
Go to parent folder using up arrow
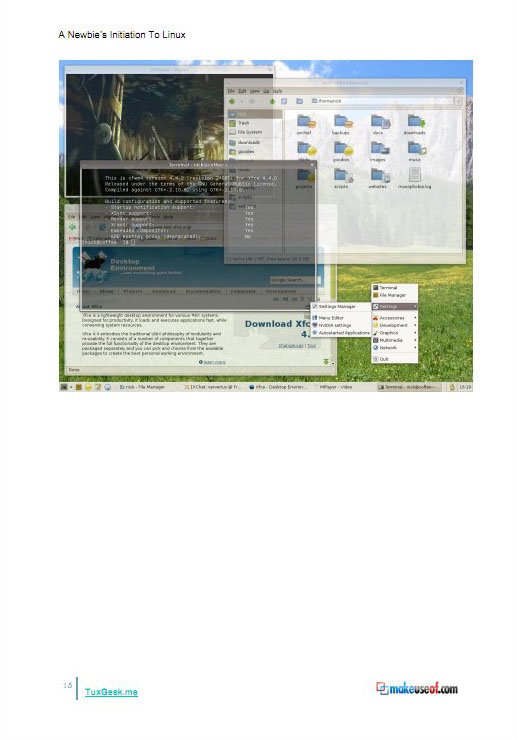click(x=272, y=101)
